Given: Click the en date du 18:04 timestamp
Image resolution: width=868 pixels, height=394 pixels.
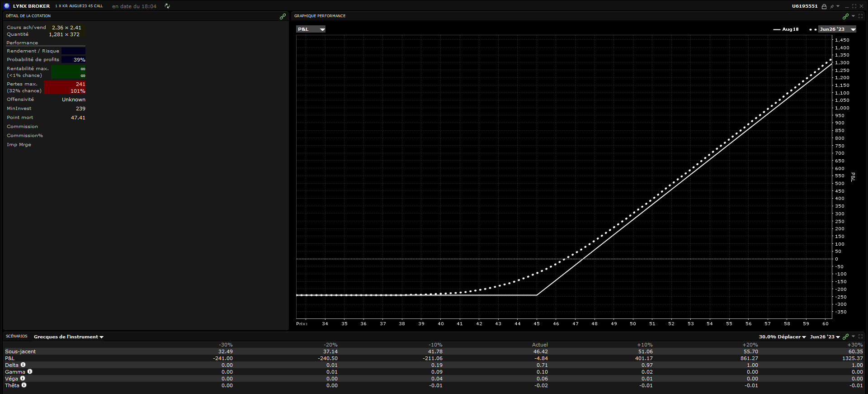Looking at the screenshot, I should pyautogui.click(x=134, y=6).
